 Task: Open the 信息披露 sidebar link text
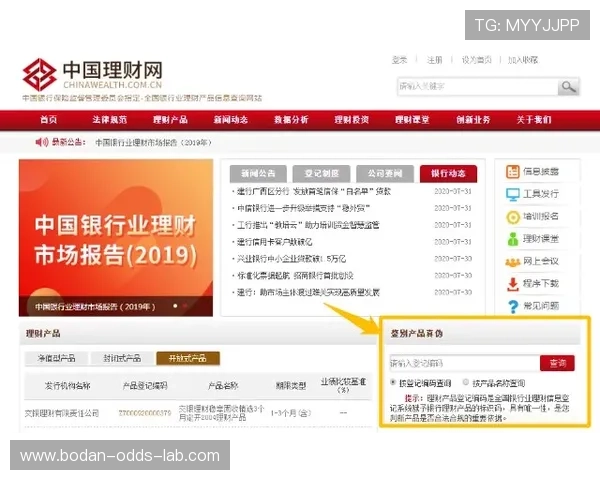pyautogui.click(x=541, y=172)
